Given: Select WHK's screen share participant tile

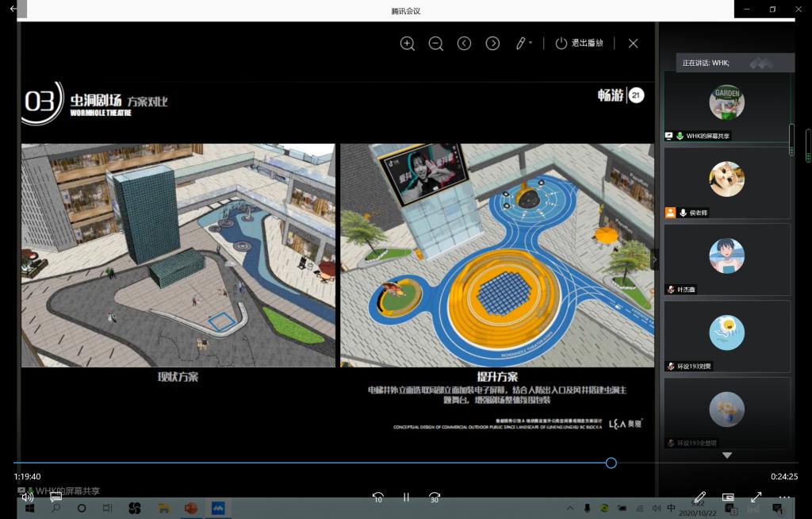Looking at the screenshot, I should click(726, 106).
